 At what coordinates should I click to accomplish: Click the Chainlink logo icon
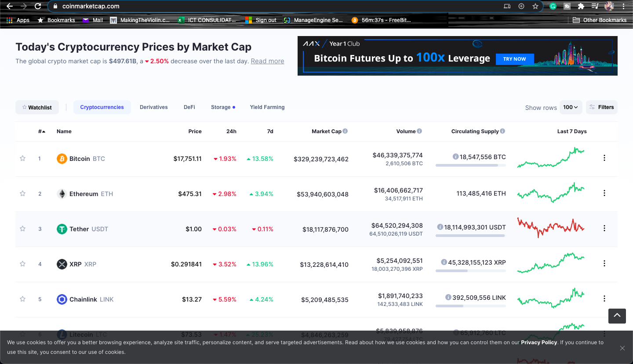point(62,299)
